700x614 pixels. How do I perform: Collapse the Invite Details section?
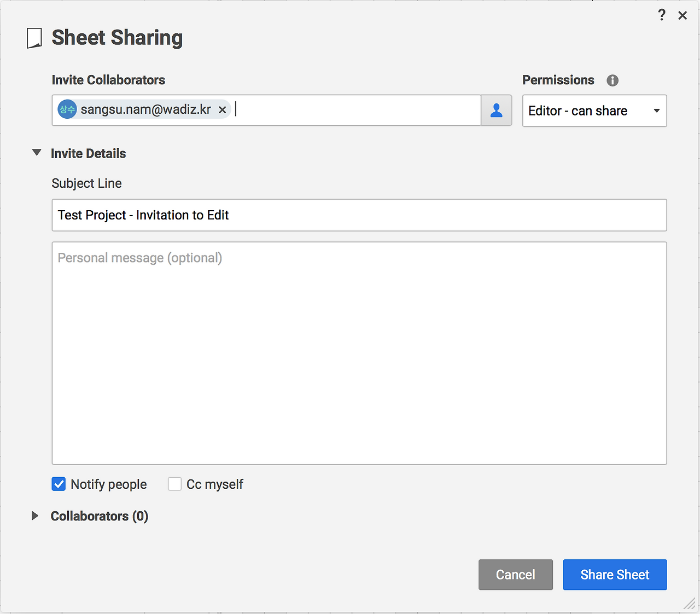(x=37, y=153)
